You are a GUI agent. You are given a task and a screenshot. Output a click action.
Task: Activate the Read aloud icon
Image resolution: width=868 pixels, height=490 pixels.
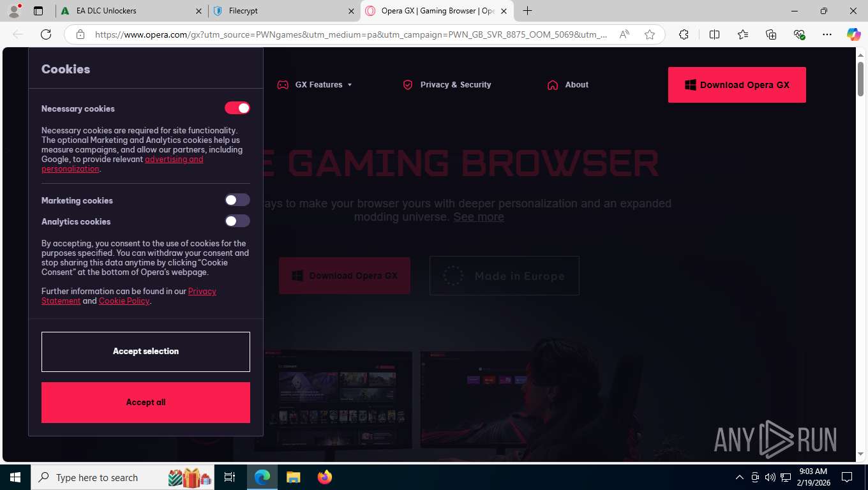(624, 34)
